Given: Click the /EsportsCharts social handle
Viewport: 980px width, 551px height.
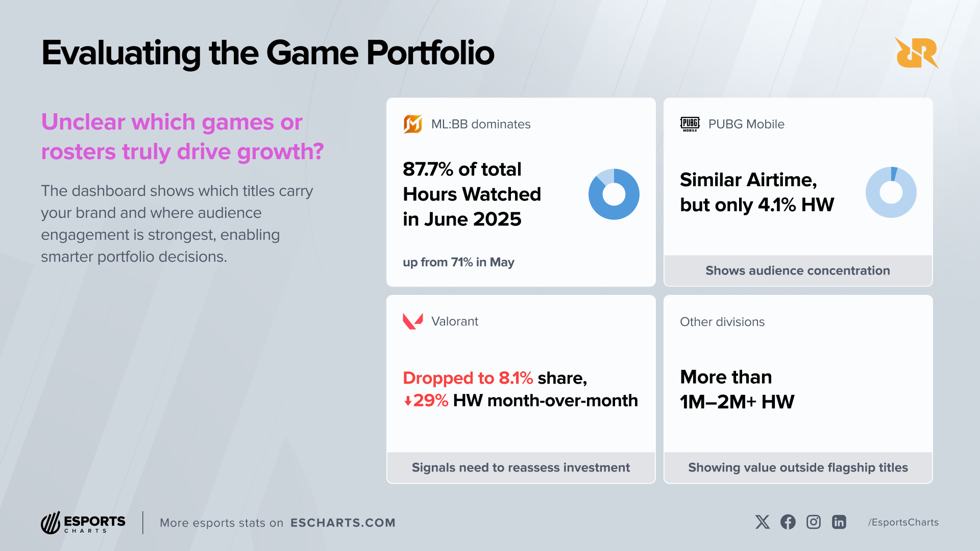Looking at the screenshot, I should pyautogui.click(x=903, y=522).
